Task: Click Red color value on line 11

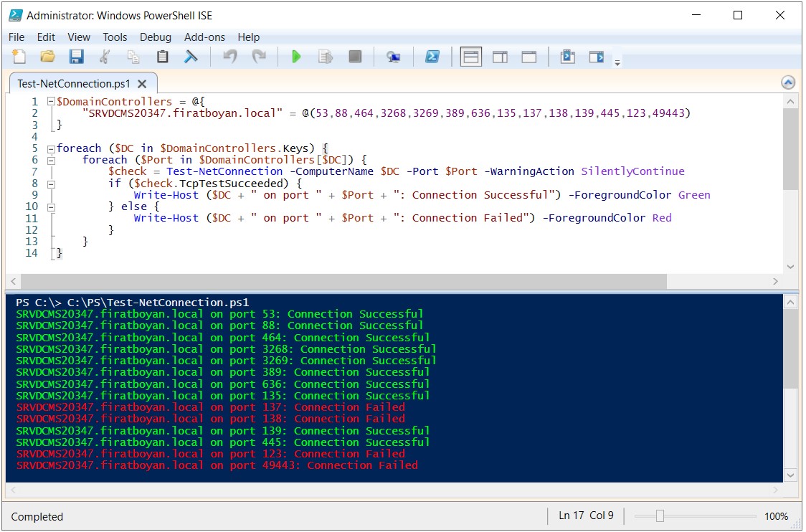Action: click(x=662, y=218)
